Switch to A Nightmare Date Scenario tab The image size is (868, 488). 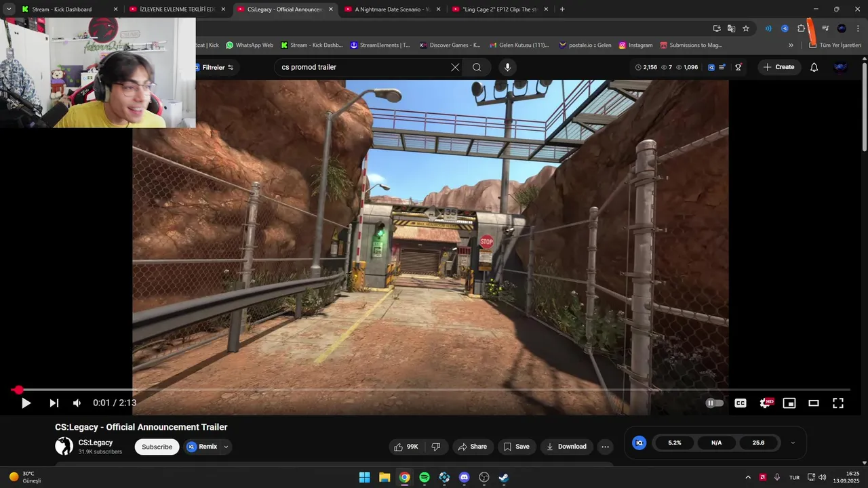click(392, 9)
